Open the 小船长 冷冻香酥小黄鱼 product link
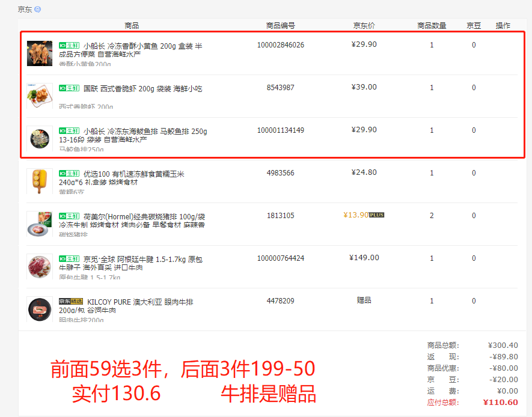The image size is (532, 417). [x=130, y=50]
